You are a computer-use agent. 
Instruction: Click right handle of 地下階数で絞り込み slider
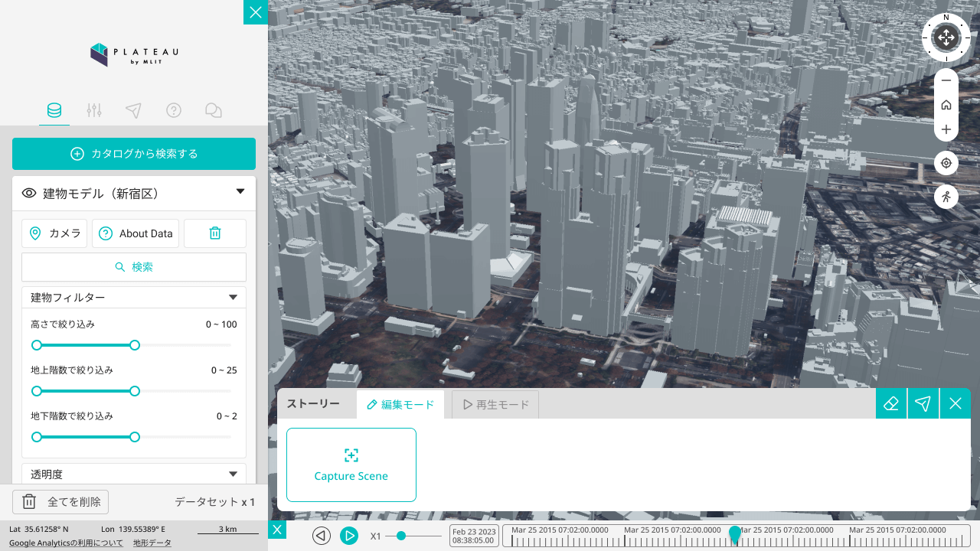(135, 437)
